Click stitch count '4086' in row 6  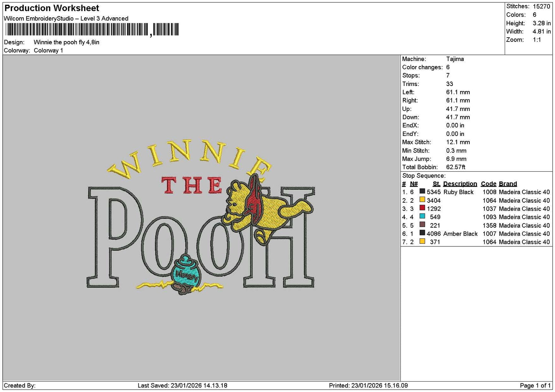point(434,234)
